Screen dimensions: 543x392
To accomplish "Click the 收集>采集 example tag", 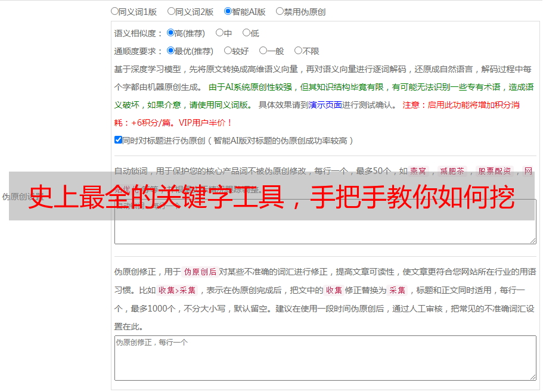I will click(177, 290).
